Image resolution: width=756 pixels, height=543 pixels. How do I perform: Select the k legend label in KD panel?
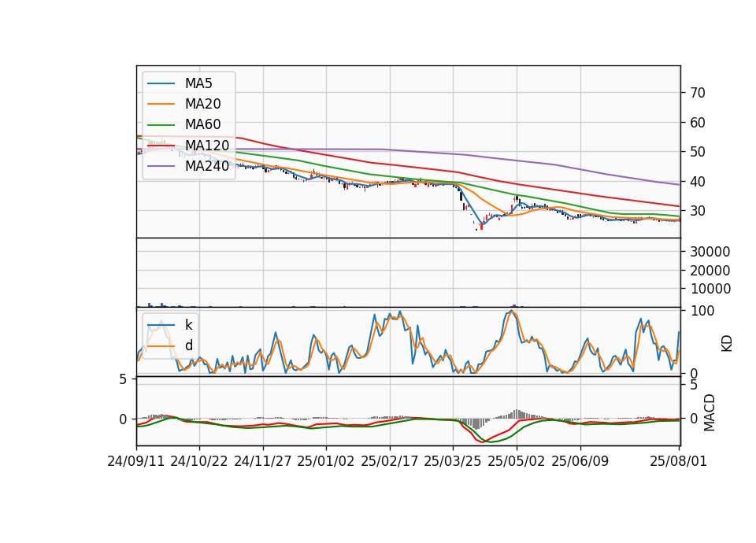click(188, 325)
